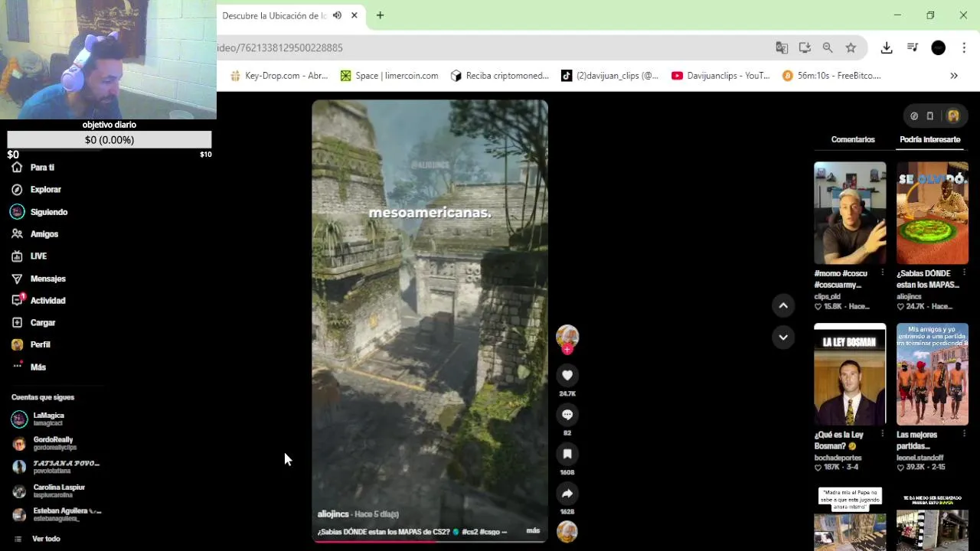This screenshot has width=980, height=551.
Task: Click the middle icon in the top-right pill
Action: click(930, 116)
